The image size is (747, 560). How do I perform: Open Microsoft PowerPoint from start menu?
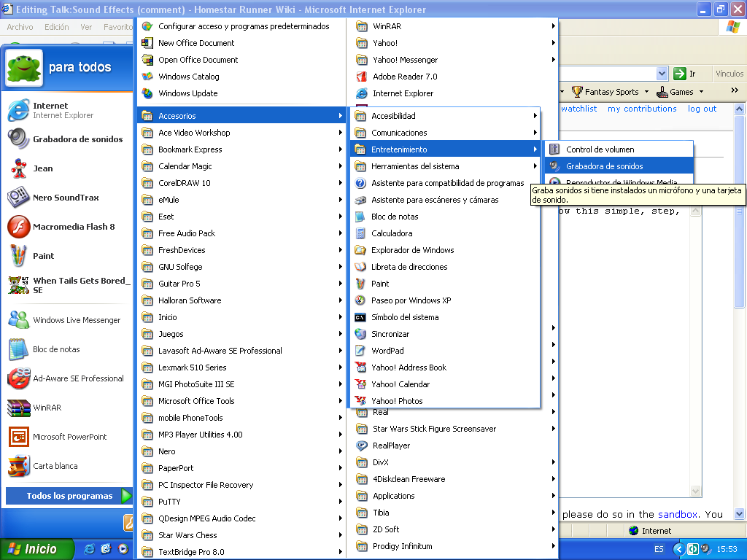(68, 437)
